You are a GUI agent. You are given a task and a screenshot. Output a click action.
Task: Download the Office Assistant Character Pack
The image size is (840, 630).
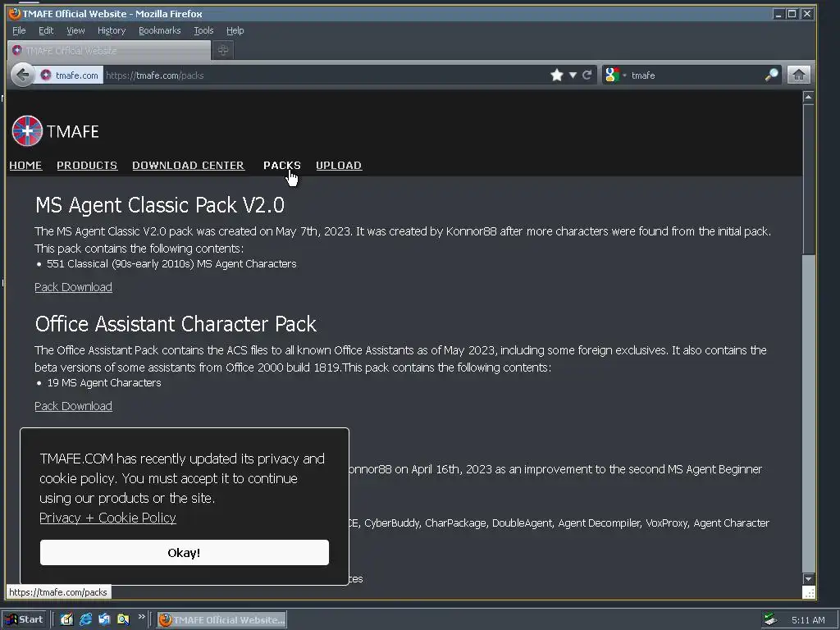coord(73,406)
